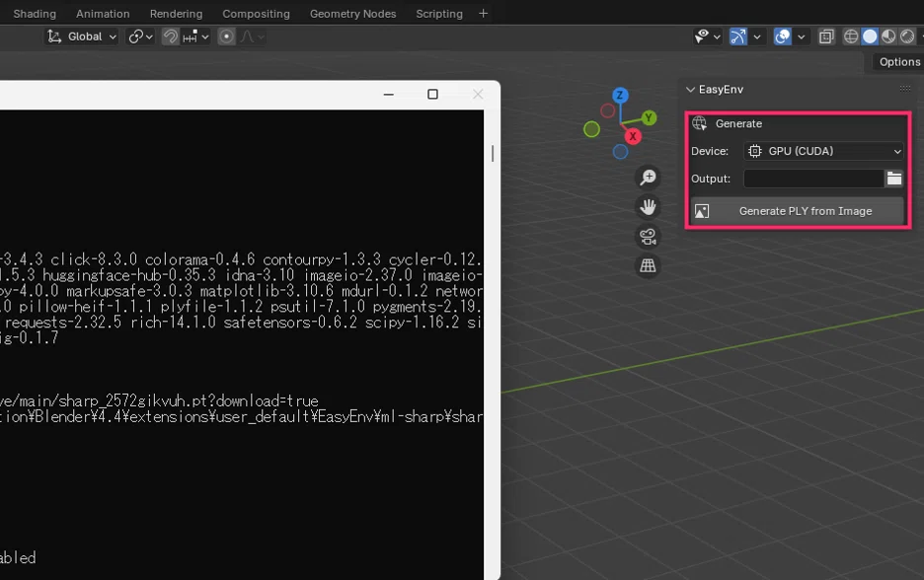Toggle proportional editing
Screen dimensions: 924x580
226,36
